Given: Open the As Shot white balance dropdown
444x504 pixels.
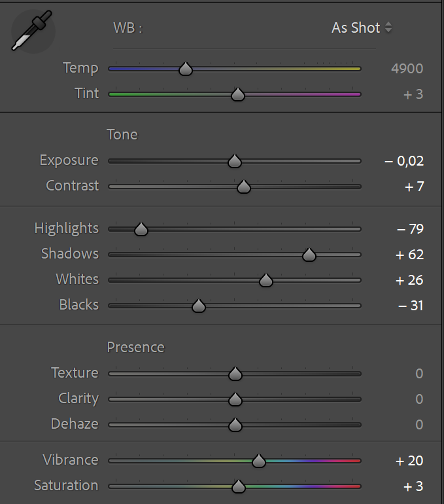Looking at the screenshot, I should point(362,28).
